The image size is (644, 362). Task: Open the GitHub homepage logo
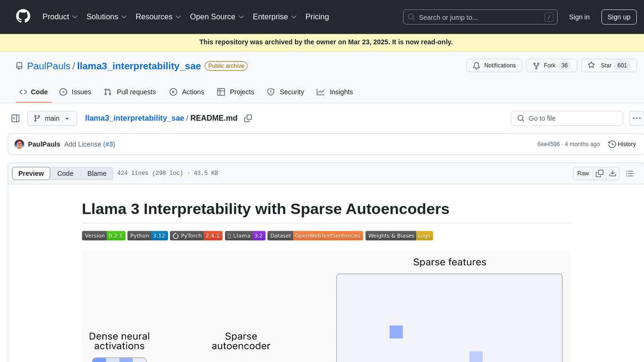coord(23,17)
